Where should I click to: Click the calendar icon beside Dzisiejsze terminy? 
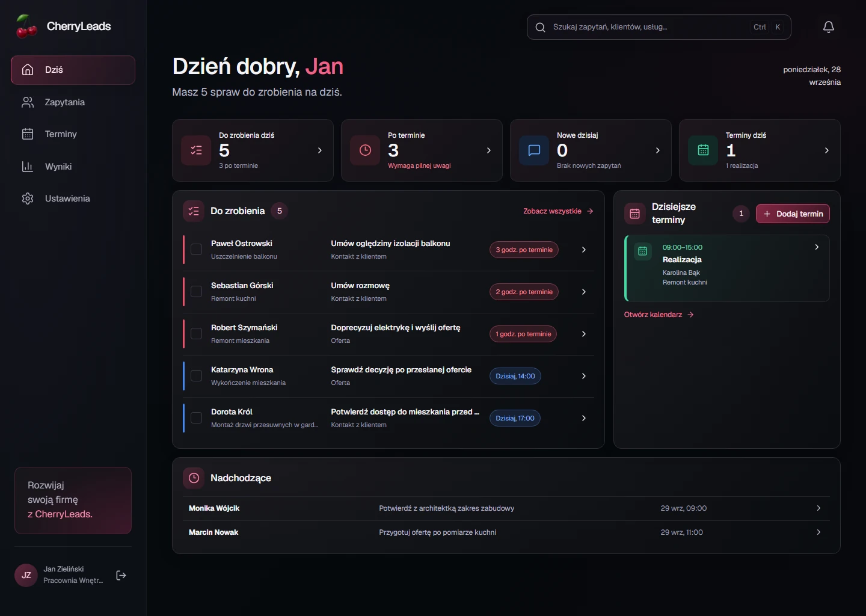coord(634,214)
